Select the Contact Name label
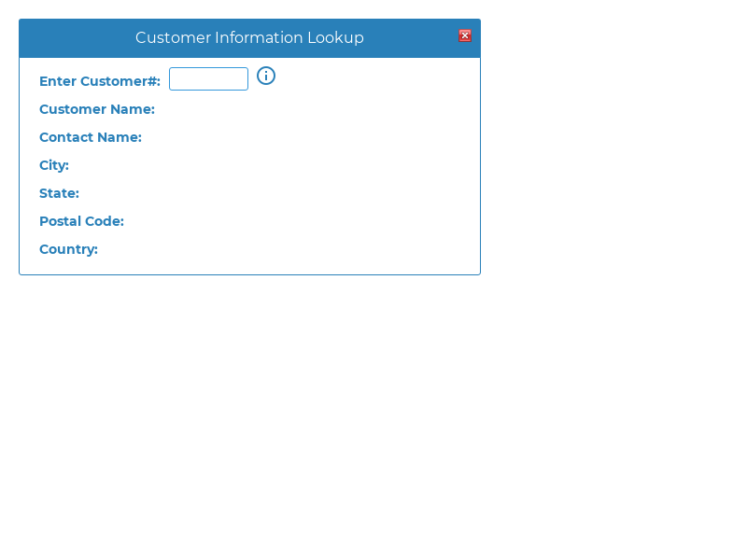 click(x=91, y=137)
